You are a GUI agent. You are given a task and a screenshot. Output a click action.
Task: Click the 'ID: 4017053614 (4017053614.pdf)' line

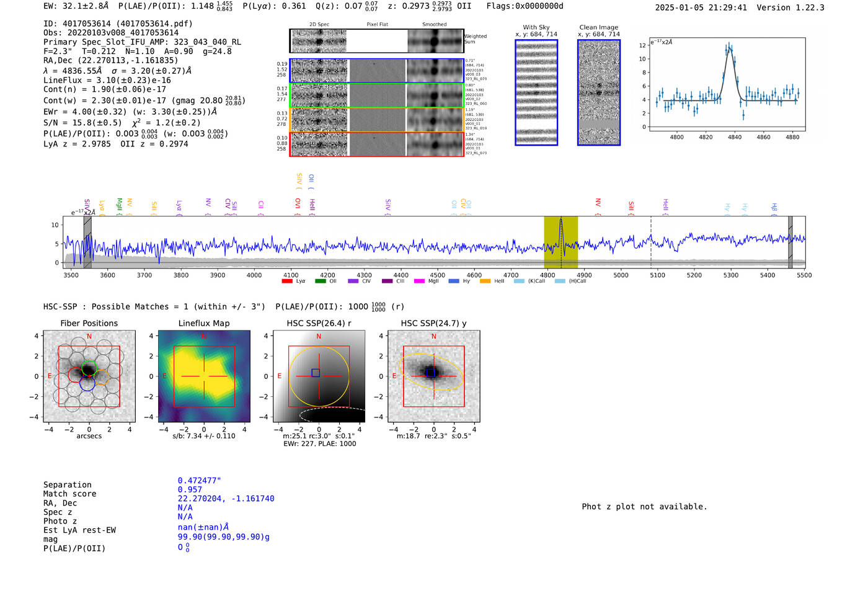pos(118,24)
